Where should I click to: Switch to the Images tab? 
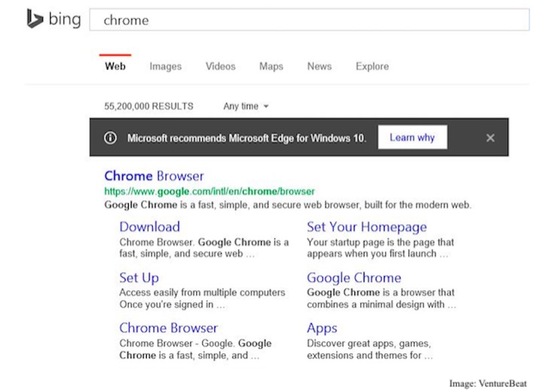point(166,66)
